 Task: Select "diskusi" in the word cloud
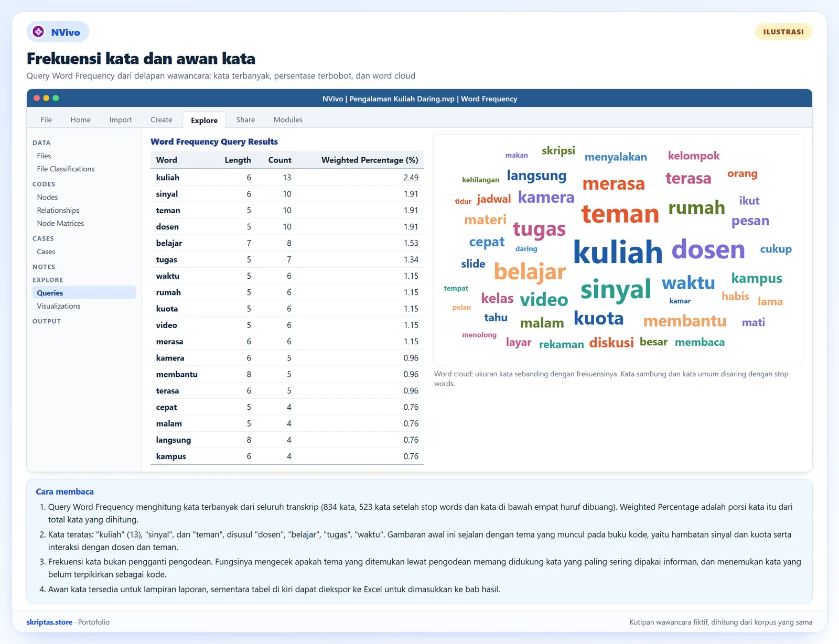click(x=611, y=343)
